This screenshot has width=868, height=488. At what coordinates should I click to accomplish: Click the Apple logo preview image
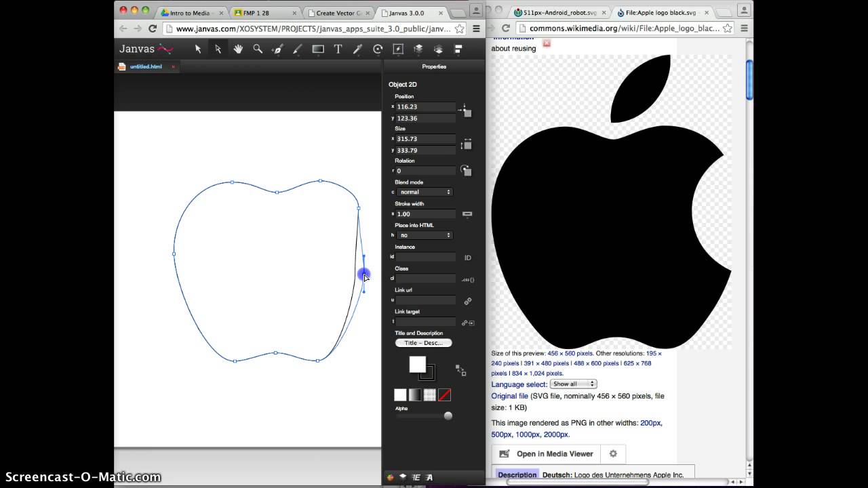[612, 202]
